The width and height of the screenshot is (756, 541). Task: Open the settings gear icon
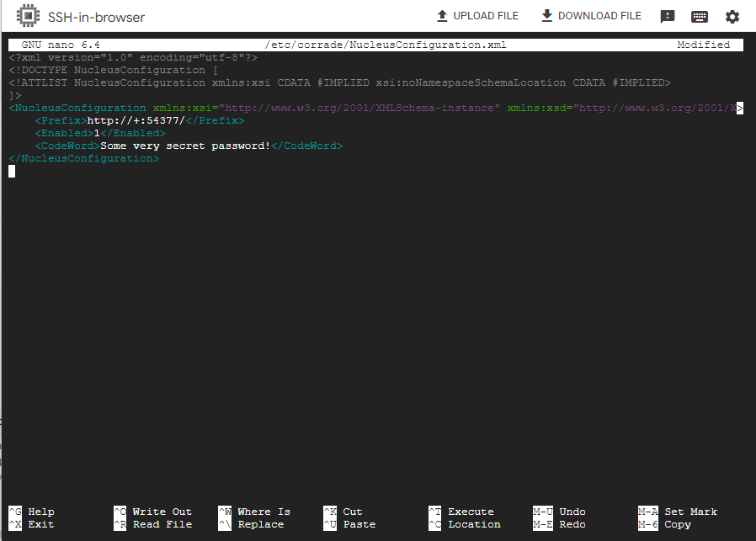coord(732,17)
